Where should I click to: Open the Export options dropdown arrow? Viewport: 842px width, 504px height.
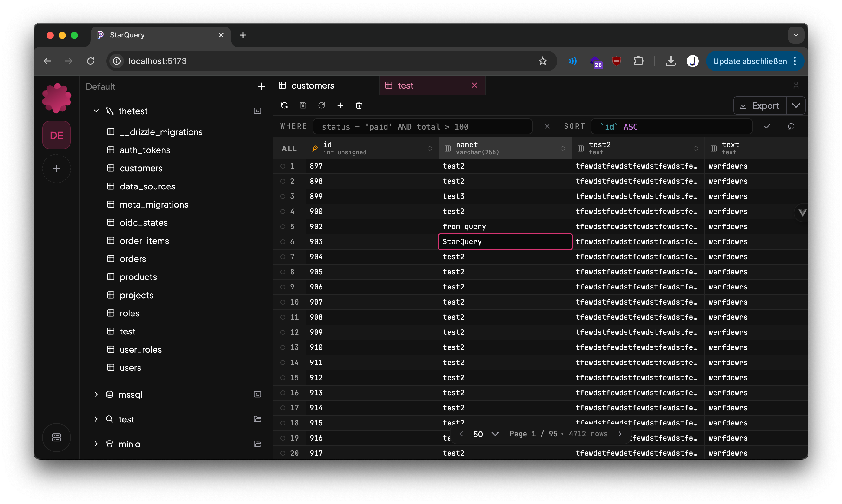coord(796,106)
